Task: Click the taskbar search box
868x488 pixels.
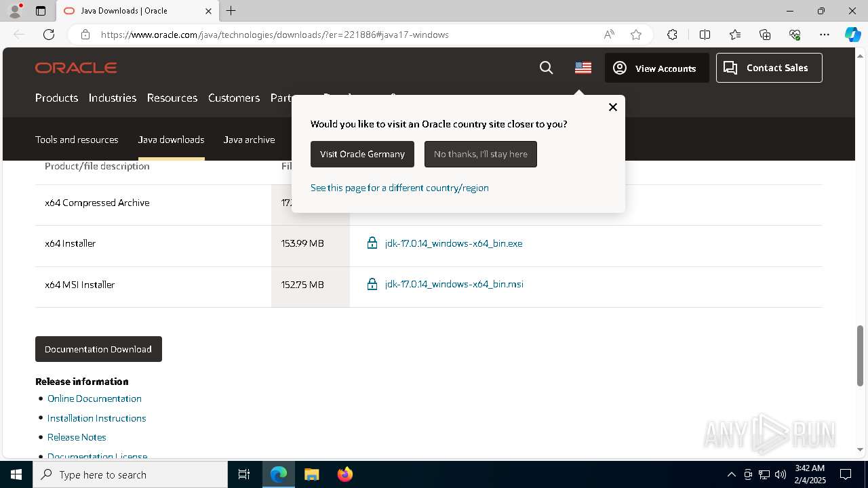Action: (130, 474)
